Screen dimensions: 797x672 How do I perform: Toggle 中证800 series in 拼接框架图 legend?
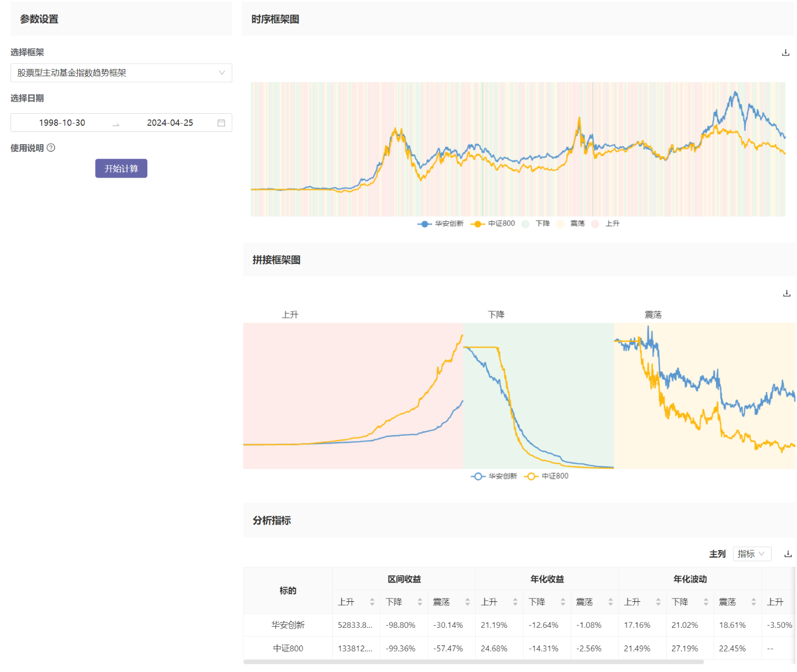click(547, 476)
